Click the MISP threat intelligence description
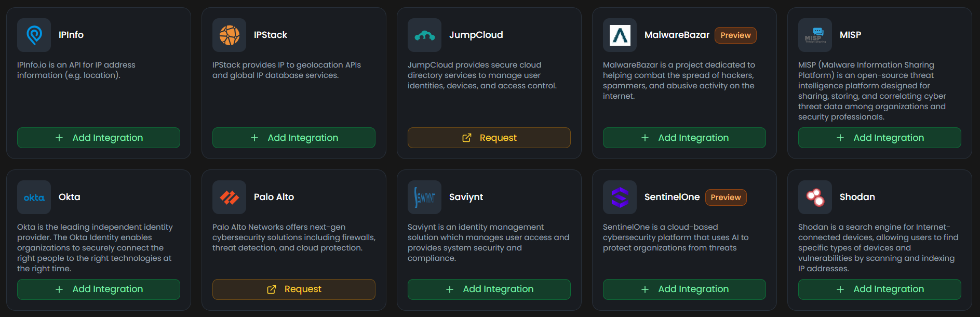 [x=872, y=91]
